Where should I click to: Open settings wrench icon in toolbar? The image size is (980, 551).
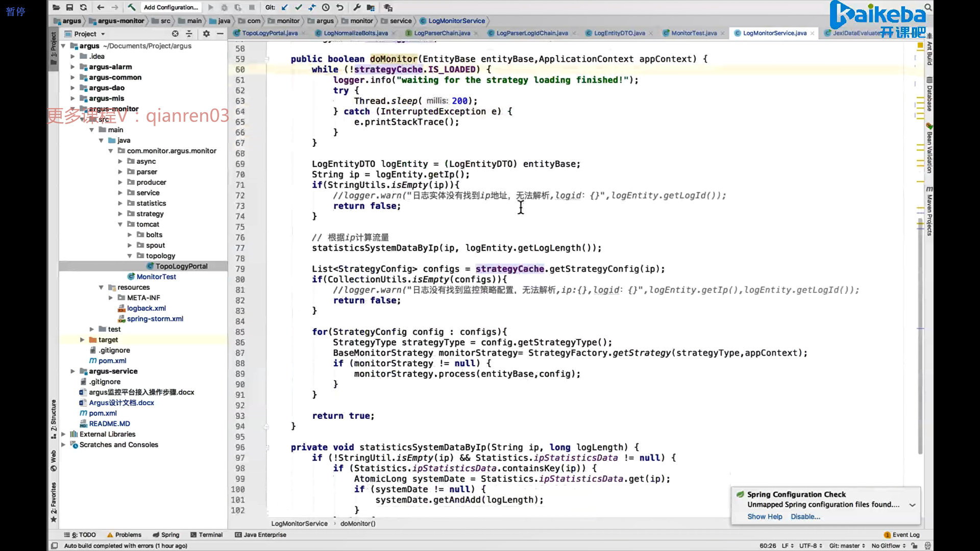[357, 7]
